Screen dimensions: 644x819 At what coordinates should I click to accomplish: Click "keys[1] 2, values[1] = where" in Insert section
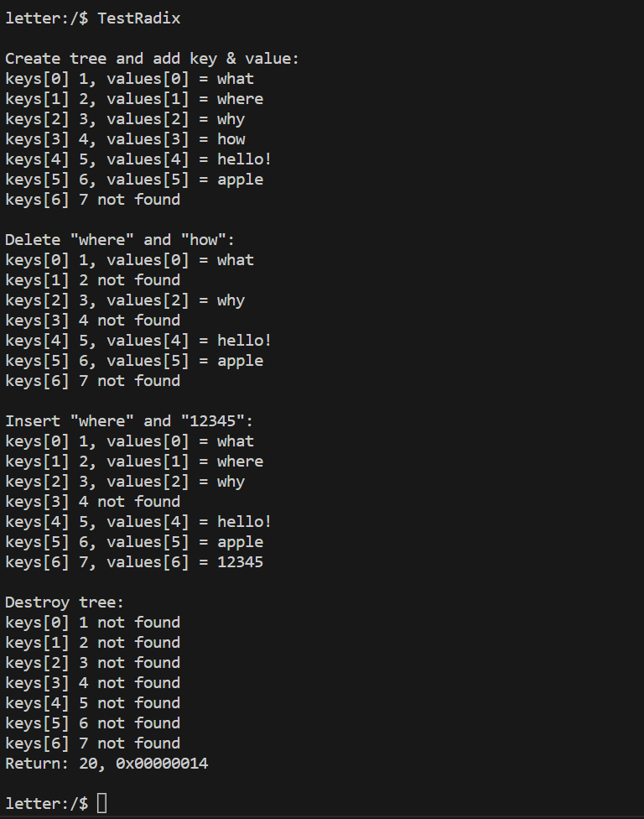pyautogui.click(x=134, y=462)
